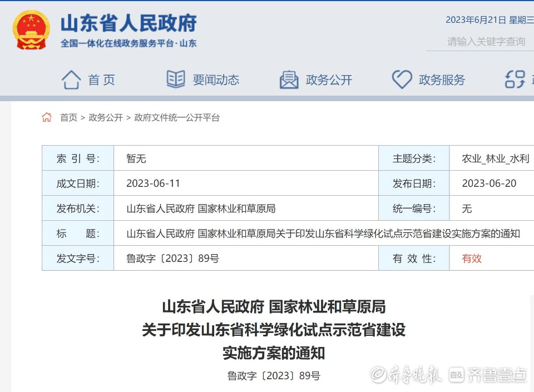The height and width of the screenshot is (392, 534).
Task: Click the 主题分类 label cell
Action: coord(414,158)
